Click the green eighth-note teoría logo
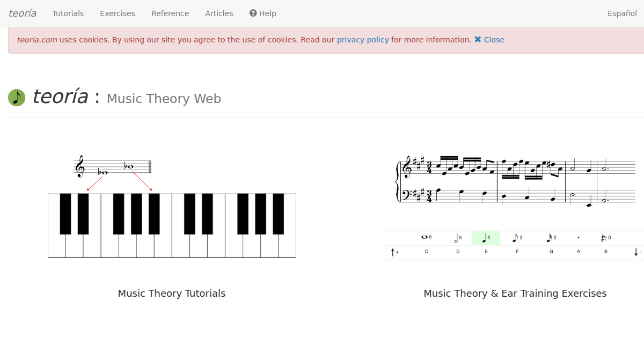 coord(17,98)
